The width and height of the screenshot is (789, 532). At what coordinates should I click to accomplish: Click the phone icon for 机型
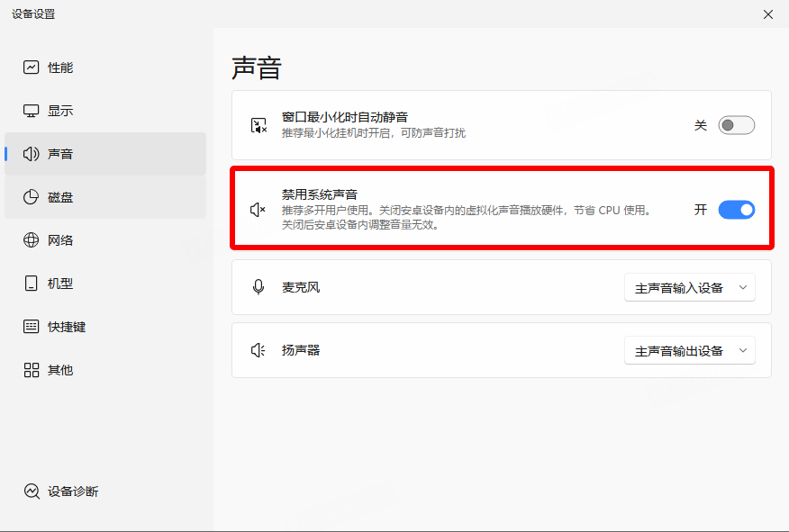(x=32, y=284)
